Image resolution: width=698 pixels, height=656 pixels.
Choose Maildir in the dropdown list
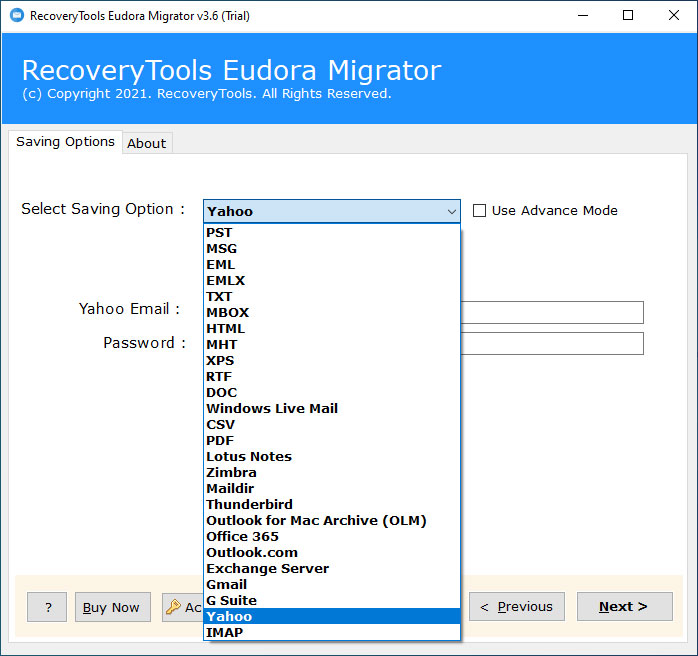click(x=332, y=489)
